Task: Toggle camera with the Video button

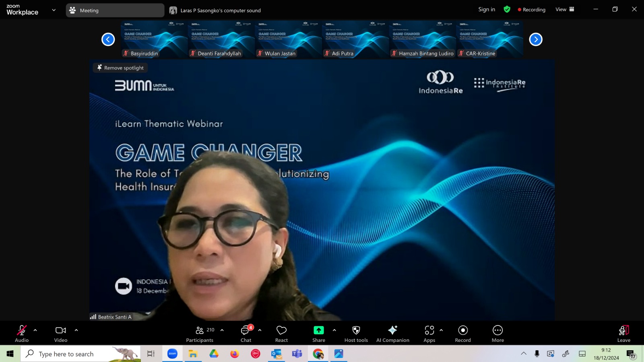Action: pos(61,334)
